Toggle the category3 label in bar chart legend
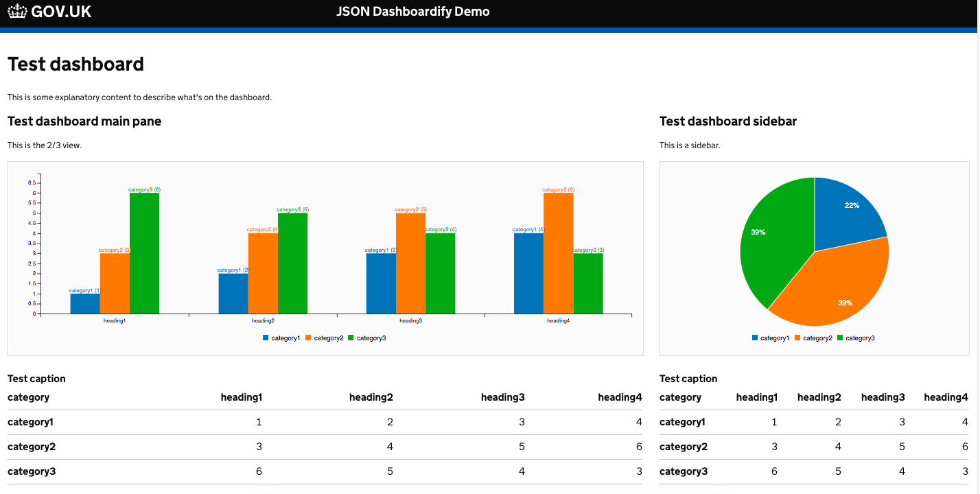This screenshot has height=494, width=980. pyautogui.click(x=371, y=338)
